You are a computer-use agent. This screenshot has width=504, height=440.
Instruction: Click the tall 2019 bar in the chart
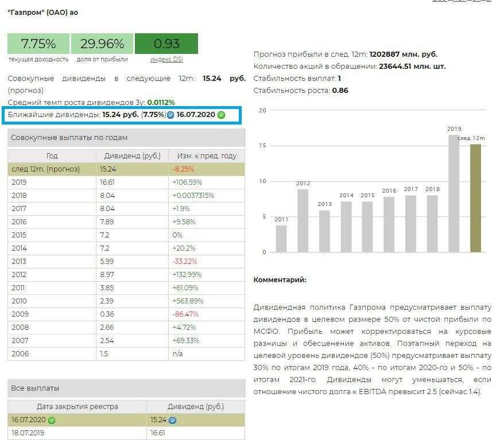coord(454,194)
